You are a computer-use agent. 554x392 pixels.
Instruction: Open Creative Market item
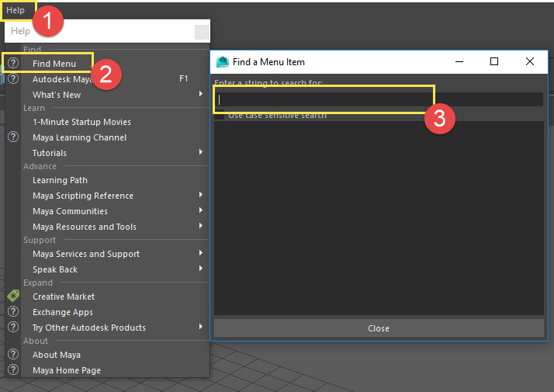click(64, 297)
